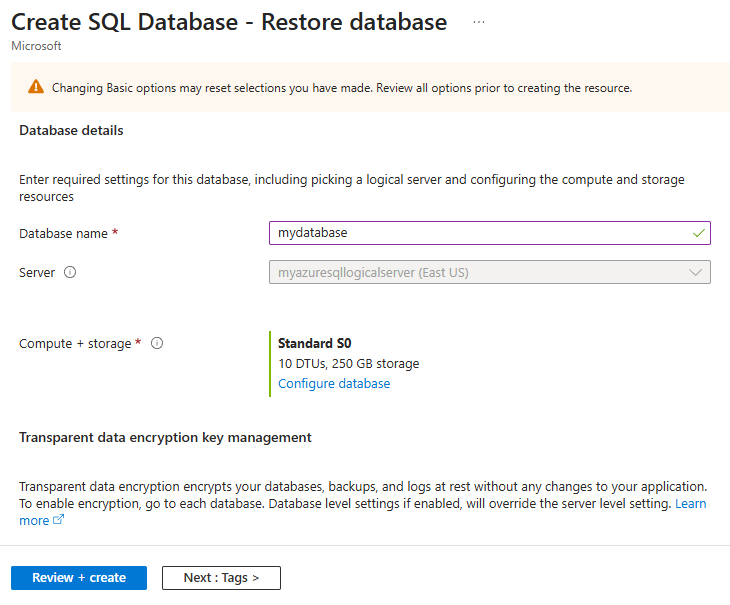The image size is (730, 605).
Task: Open the ellipsis menu beside page title
Action: [x=479, y=22]
